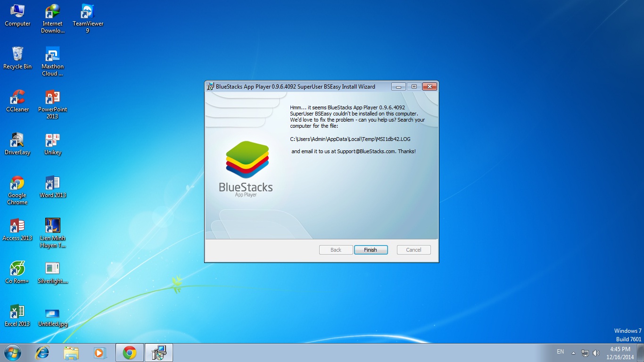Click the wizard title bar text
The height and width of the screenshot is (362, 644).
tap(296, 86)
